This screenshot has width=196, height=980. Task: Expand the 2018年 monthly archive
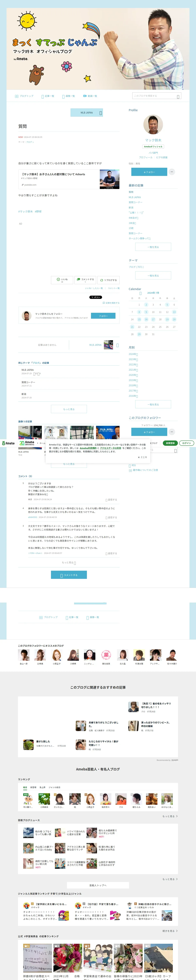pyautogui.click(x=133, y=385)
